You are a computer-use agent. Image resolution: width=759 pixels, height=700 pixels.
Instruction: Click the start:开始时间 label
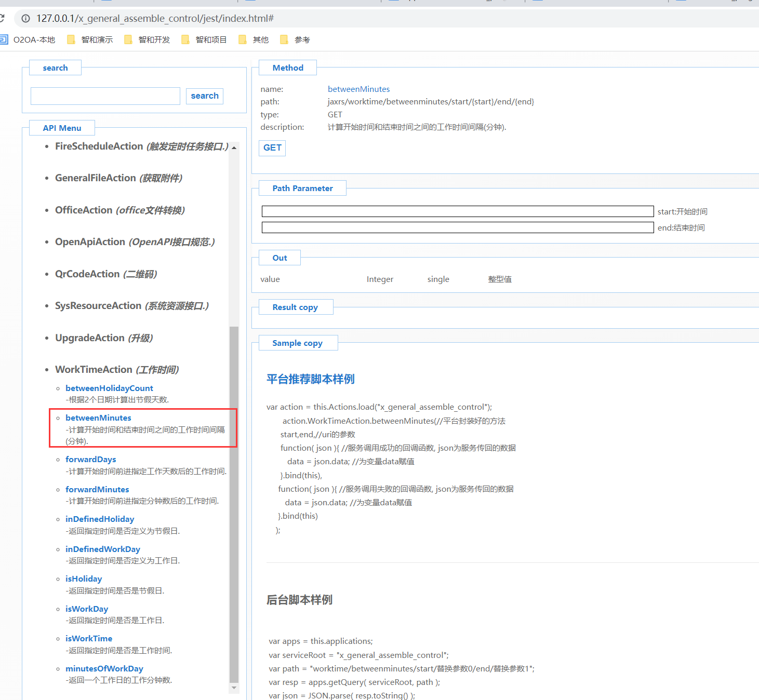point(683,212)
